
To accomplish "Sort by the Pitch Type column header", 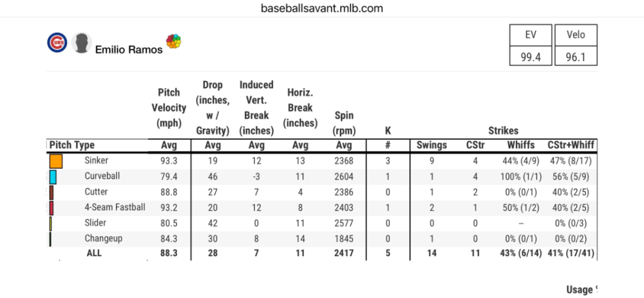I will [72, 145].
